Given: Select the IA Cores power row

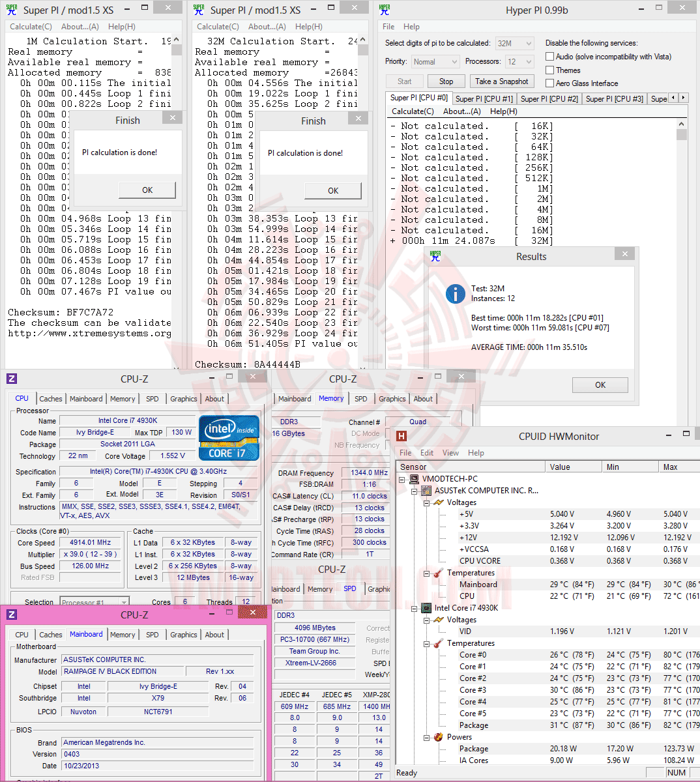Looking at the screenshot, I should [547, 760].
